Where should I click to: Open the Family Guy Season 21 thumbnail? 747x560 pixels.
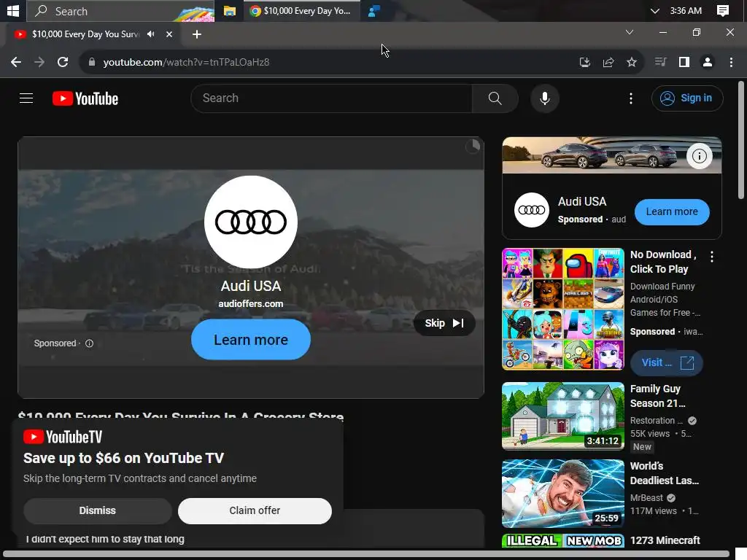pyautogui.click(x=563, y=416)
